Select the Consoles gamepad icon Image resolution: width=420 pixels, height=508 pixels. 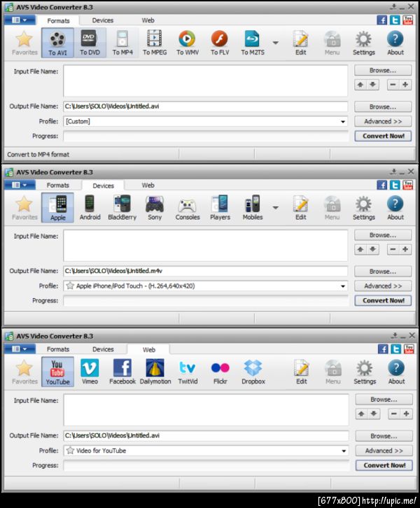pos(188,208)
